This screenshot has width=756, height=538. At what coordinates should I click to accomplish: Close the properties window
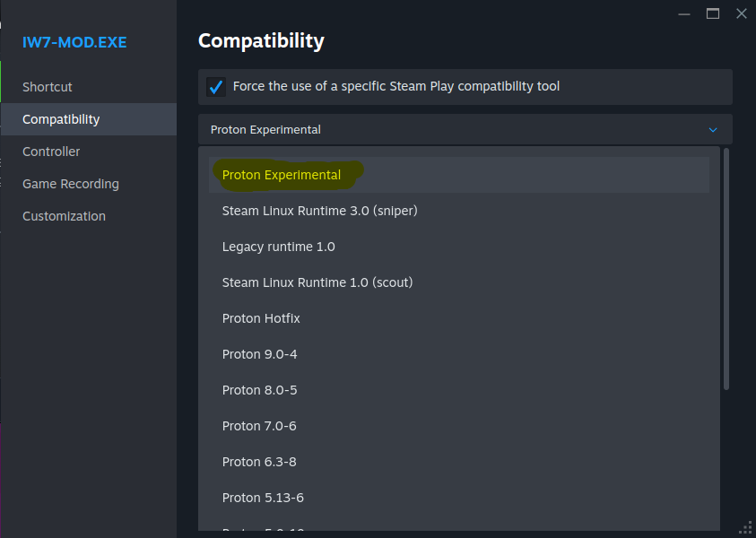(741, 13)
